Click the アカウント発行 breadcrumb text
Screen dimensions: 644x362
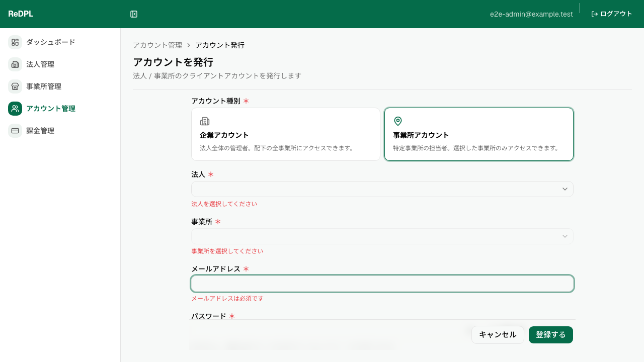coord(220,45)
